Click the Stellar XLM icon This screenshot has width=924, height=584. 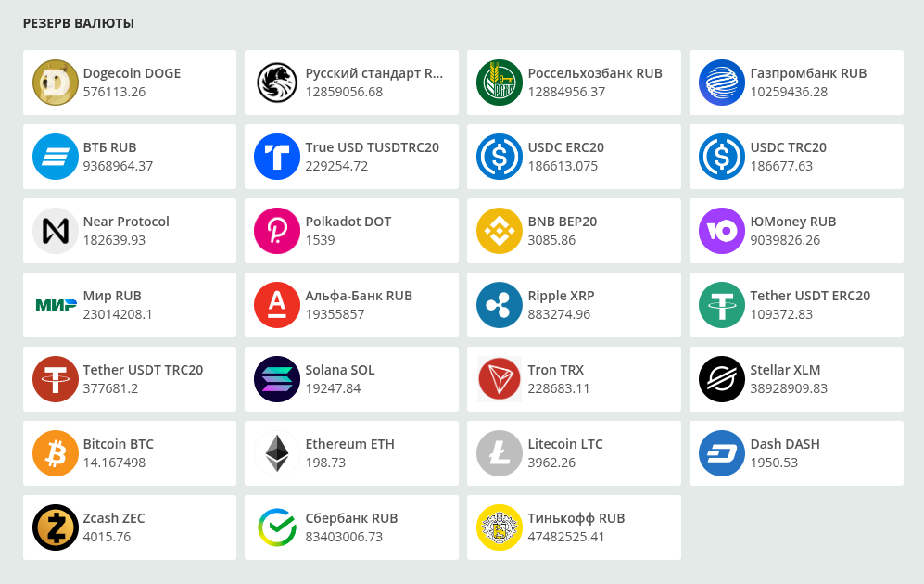722,379
